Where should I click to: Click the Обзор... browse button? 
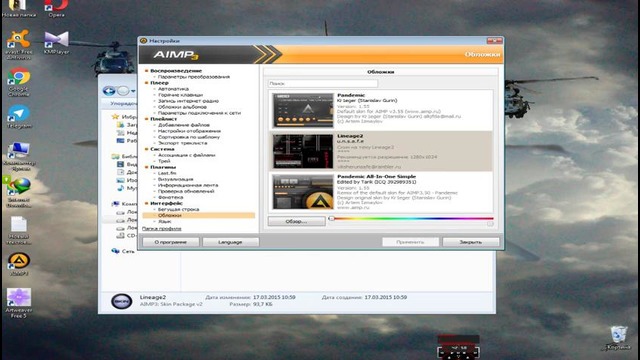[296, 221]
